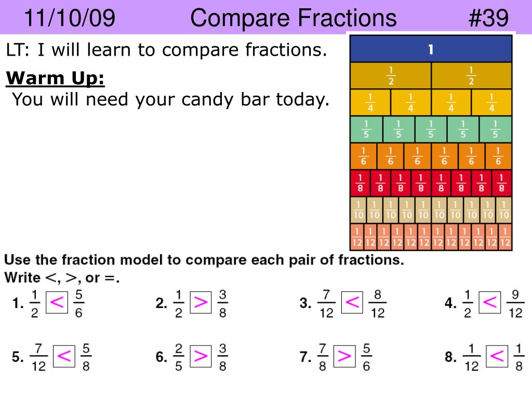Click the greater-than box in problem 2

(x=201, y=302)
